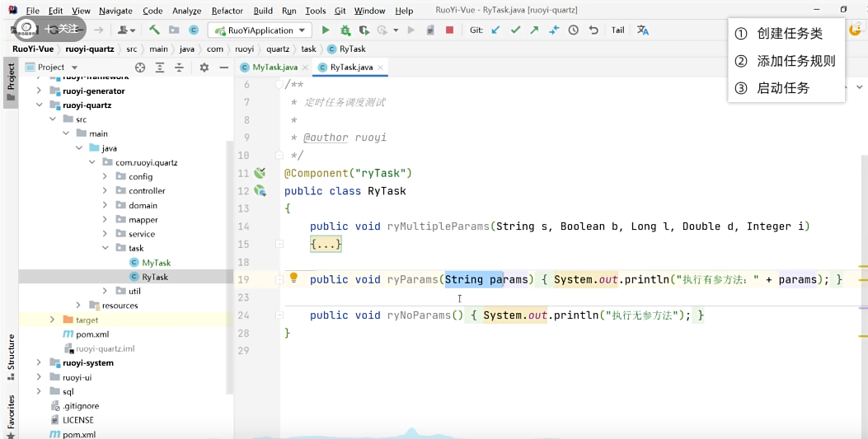The image size is (868, 439).
Task: Expand the ruoyi-generator module
Action: [39, 91]
